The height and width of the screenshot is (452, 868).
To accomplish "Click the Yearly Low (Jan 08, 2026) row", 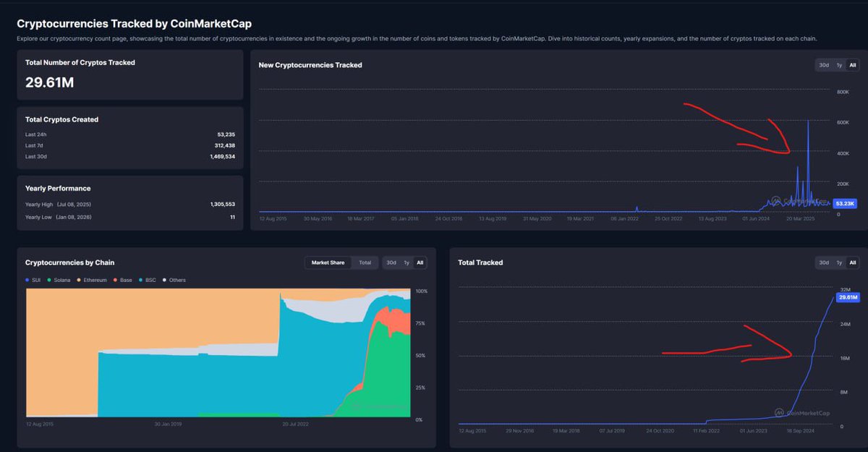I will pyautogui.click(x=130, y=217).
